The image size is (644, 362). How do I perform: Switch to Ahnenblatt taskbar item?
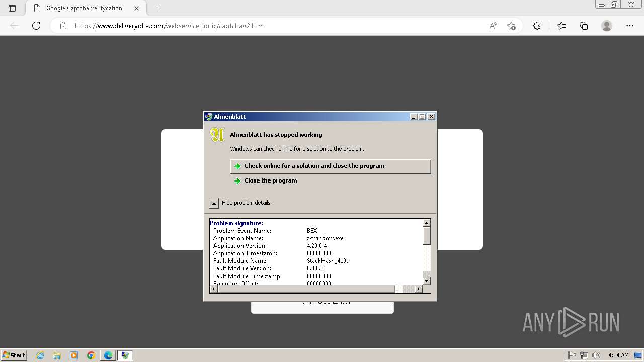(x=125, y=355)
